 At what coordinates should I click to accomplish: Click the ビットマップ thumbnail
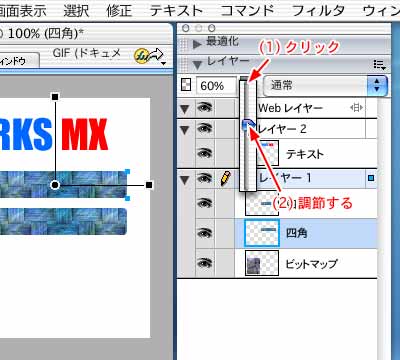pos(262,263)
